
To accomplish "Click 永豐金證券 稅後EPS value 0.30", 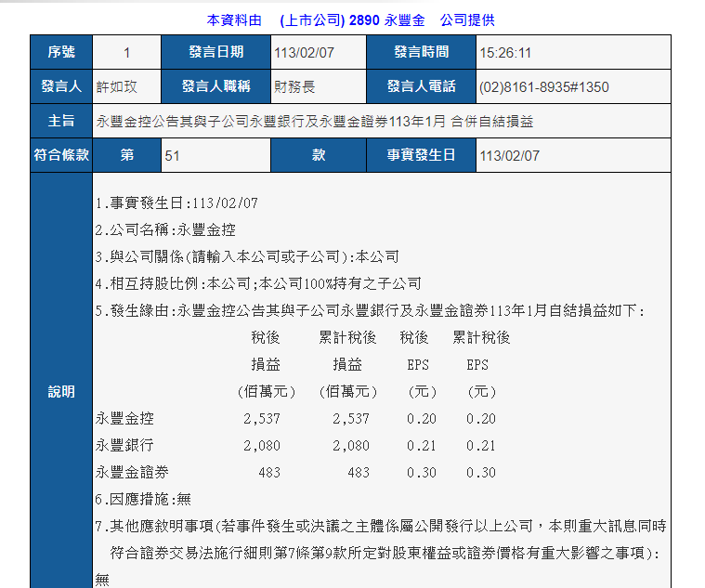I will click(422, 473).
